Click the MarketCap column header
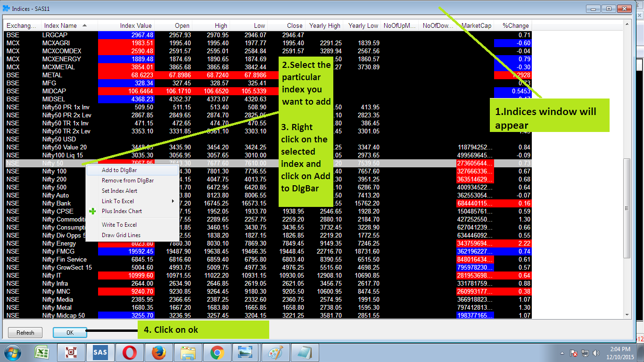Viewport: 644px width, 362px height. coord(475,25)
